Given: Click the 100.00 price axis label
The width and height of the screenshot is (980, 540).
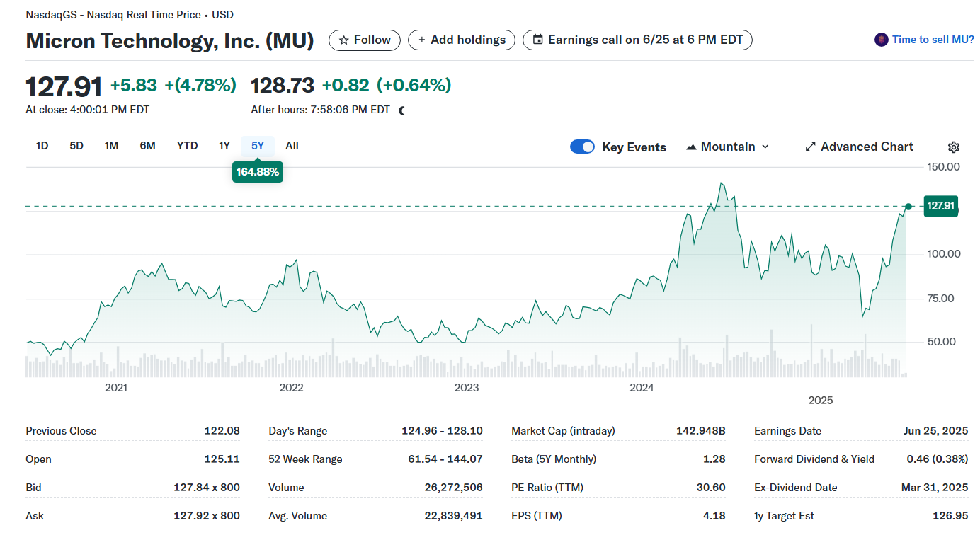Looking at the screenshot, I should [943, 254].
